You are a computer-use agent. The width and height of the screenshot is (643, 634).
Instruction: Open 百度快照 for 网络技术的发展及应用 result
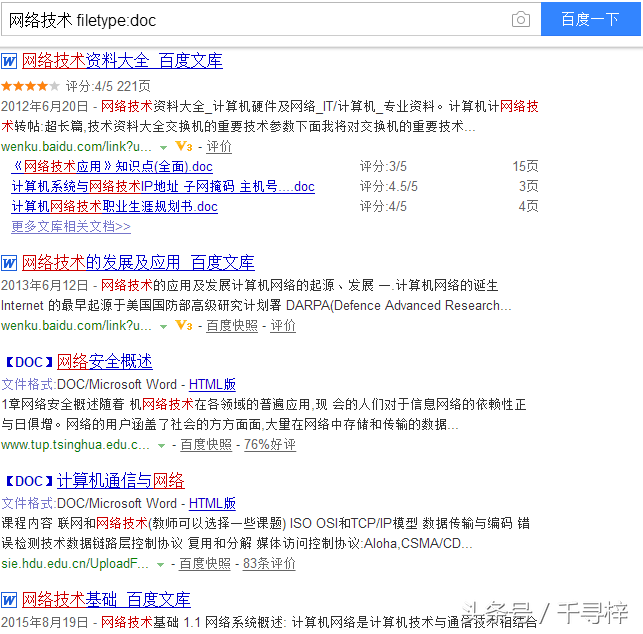[232, 326]
